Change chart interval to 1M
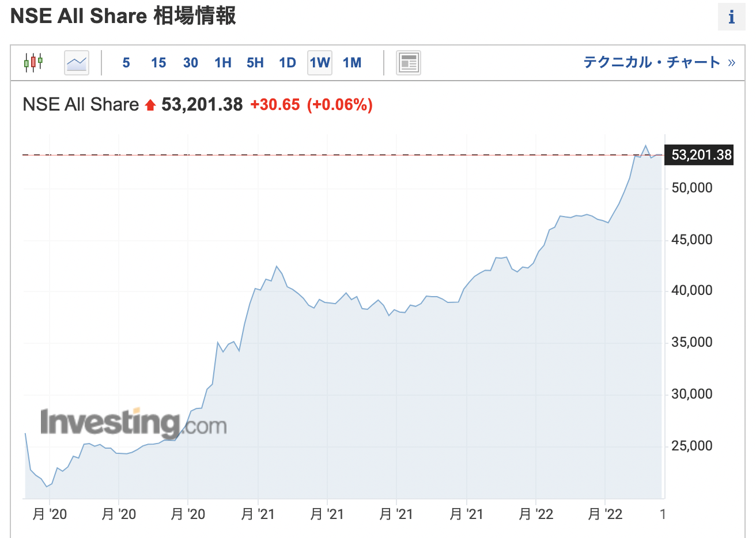Screen dimensions: 756x538 (x=352, y=63)
